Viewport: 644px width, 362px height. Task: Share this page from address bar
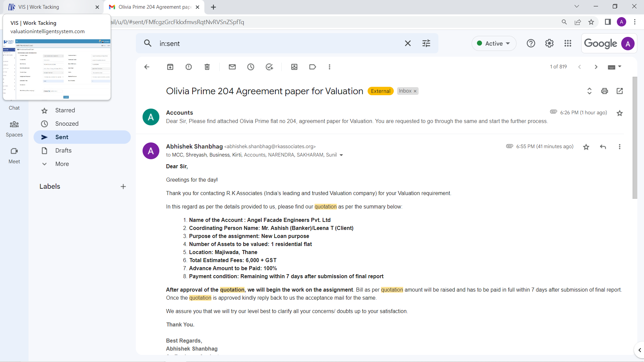pyautogui.click(x=578, y=22)
